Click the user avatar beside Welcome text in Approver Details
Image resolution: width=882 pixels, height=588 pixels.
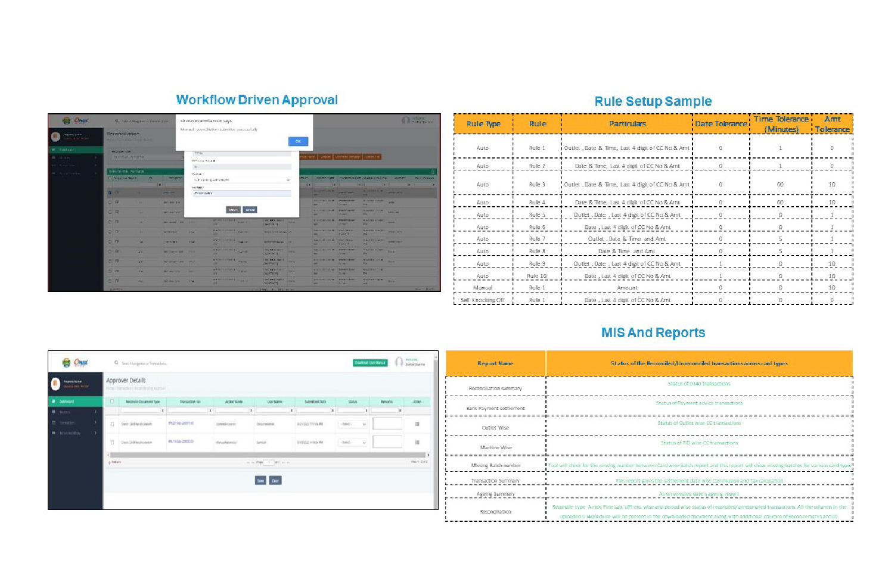click(x=399, y=362)
